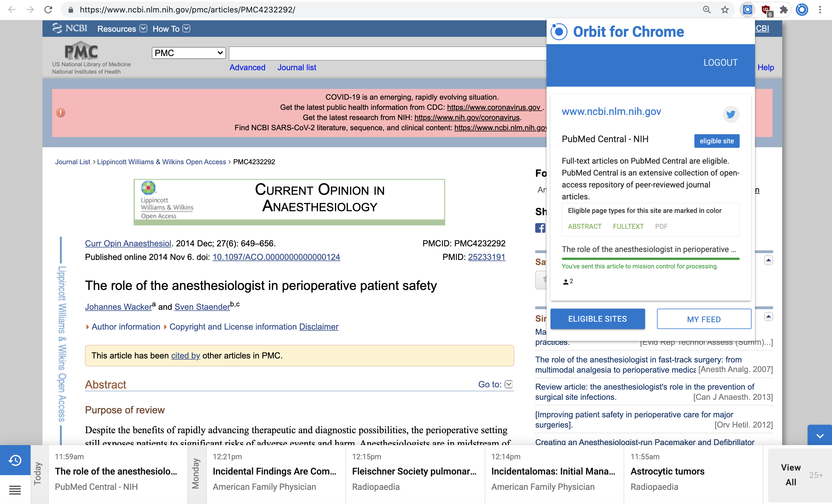Click the green article processing progress bar
This screenshot has width=832, height=504.
click(650, 259)
